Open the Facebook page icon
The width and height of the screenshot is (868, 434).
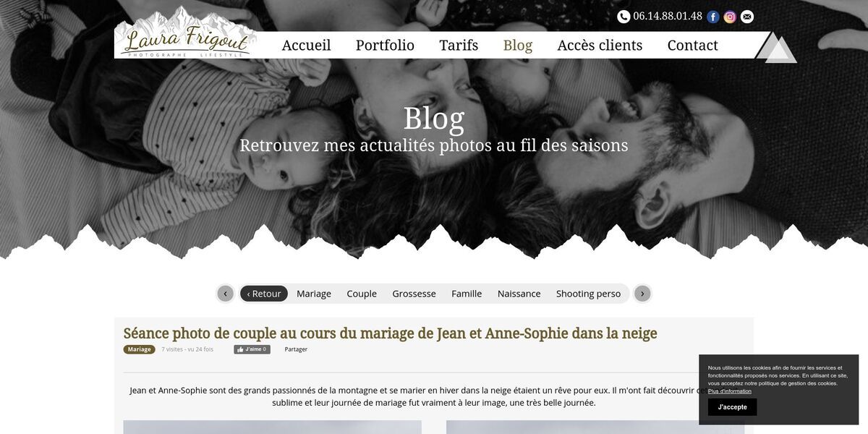pos(713,17)
